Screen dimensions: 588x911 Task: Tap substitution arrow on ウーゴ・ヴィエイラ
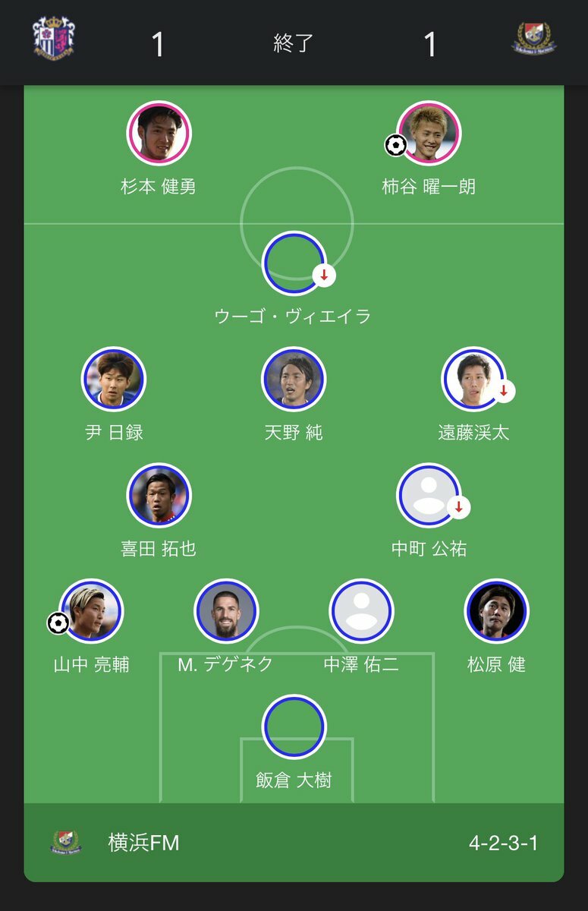pos(324,275)
